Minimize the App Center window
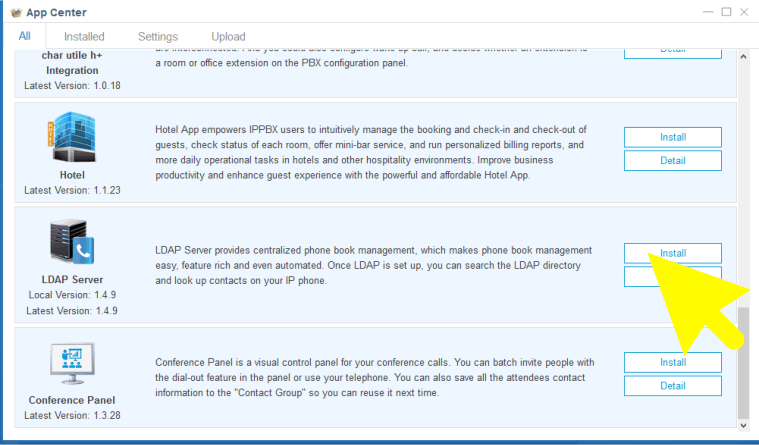Image resolution: width=759 pixels, height=445 pixels. coord(708,12)
